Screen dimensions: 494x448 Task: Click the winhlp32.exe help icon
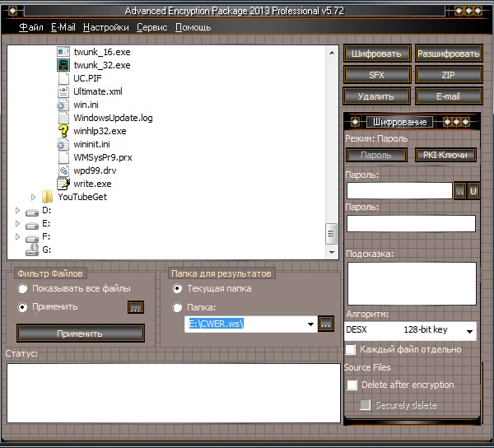point(63,131)
